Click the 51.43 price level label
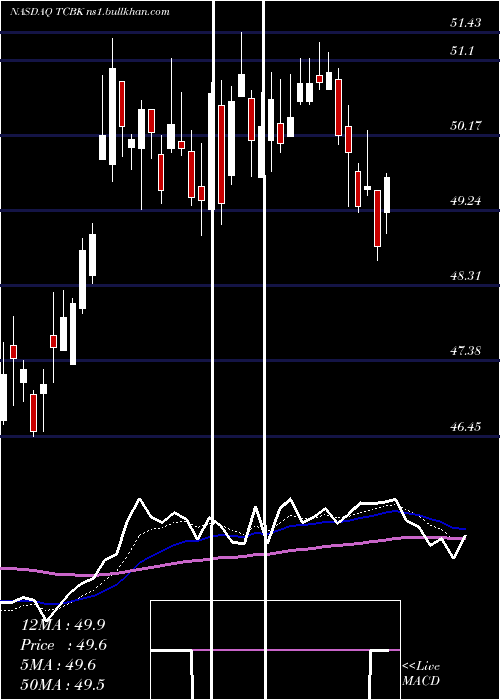Screen dimensions: 500x700 (466, 23)
